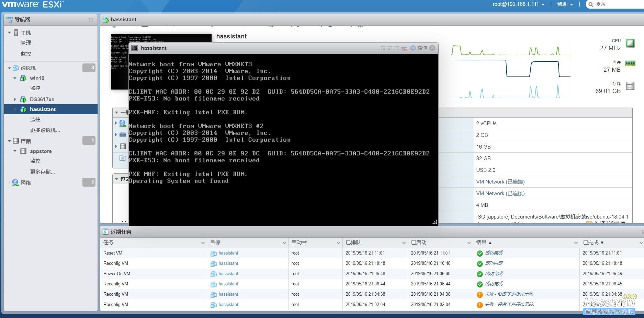Image resolution: width=644 pixels, height=318 pixels.
Task: Collapse the win10 tree node arrow
Action: click(15, 78)
